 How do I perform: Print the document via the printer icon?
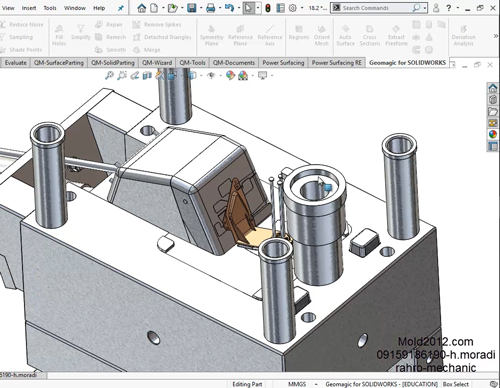[210, 8]
